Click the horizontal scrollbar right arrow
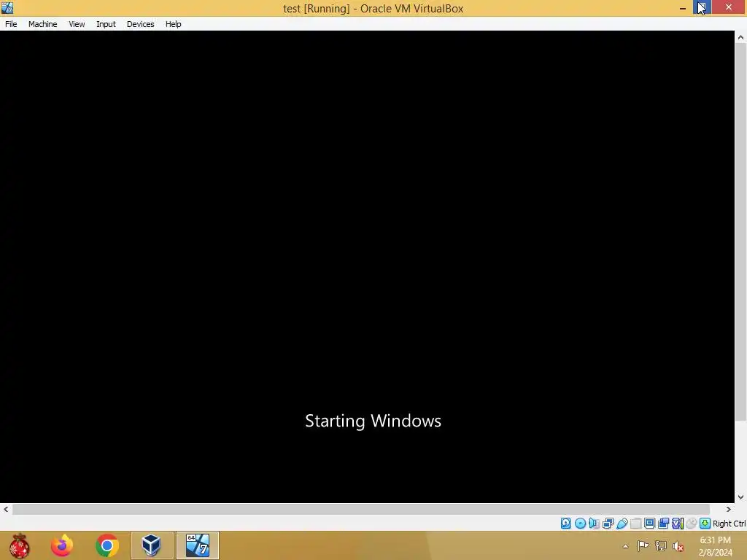 (729, 509)
